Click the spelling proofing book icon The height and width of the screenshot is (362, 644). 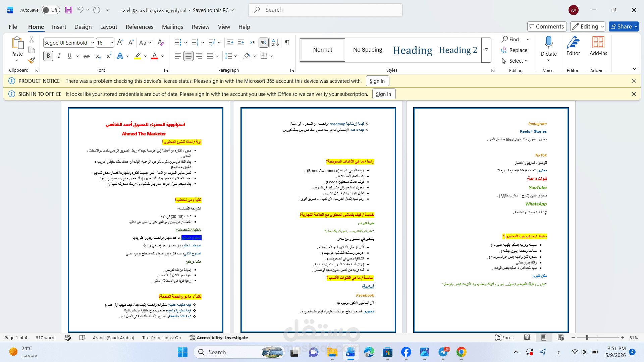[82, 338]
